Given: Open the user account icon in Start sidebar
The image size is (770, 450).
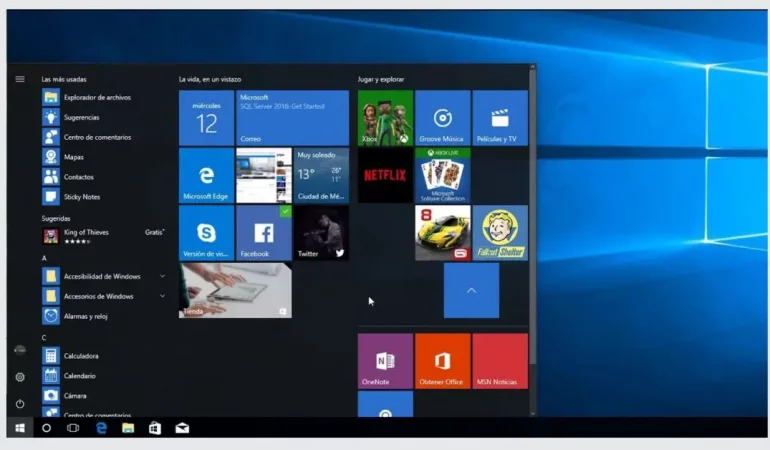Looking at the screenshot, I should click(20, 350).
